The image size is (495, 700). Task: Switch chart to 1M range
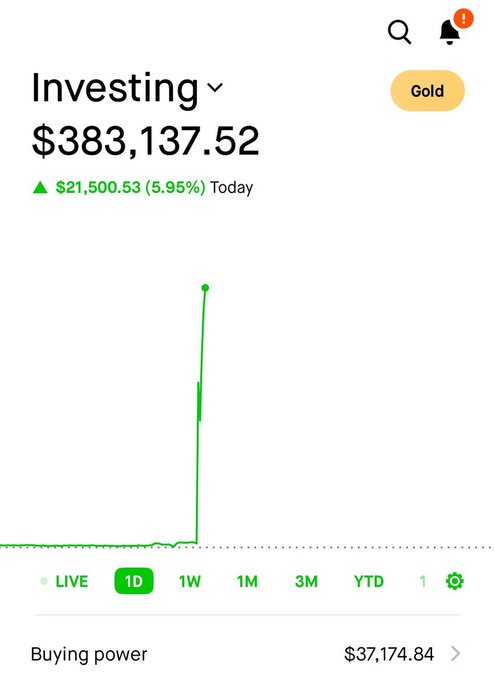pyautogui.click(x=247, y=581)
